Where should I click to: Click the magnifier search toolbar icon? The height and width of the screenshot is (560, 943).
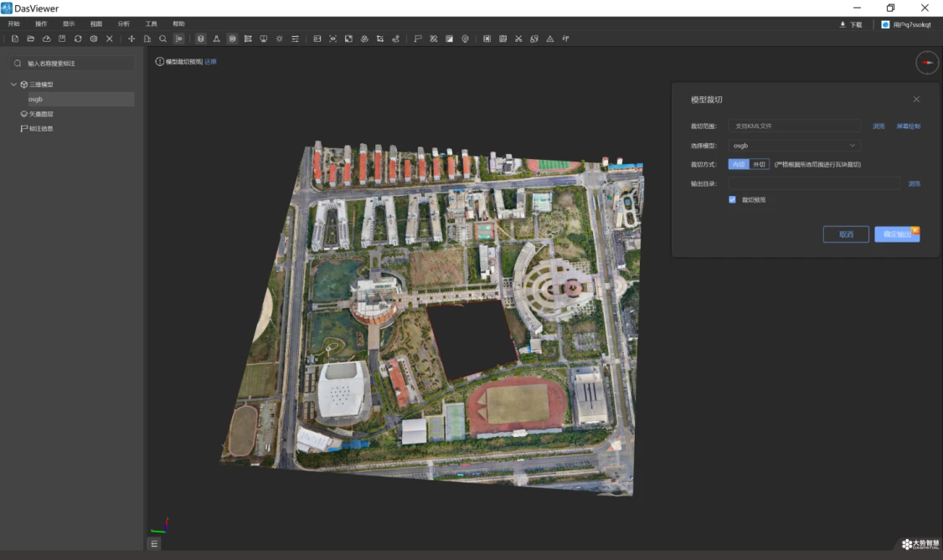coord(162,39)
